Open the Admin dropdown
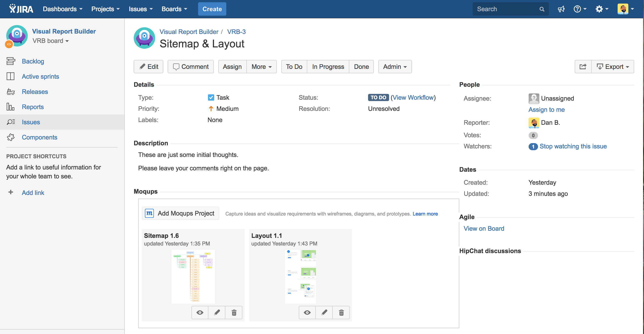This screenshot has width=644, height=334. 395,66
